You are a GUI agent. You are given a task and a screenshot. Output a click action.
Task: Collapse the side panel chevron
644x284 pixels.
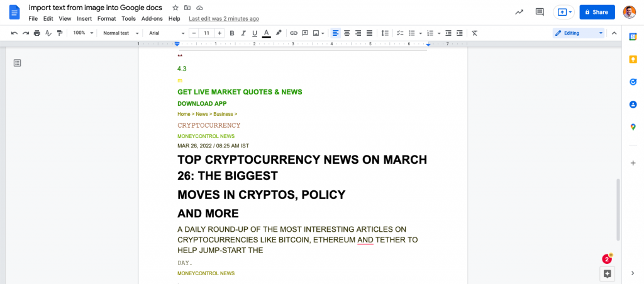(633, 273)
